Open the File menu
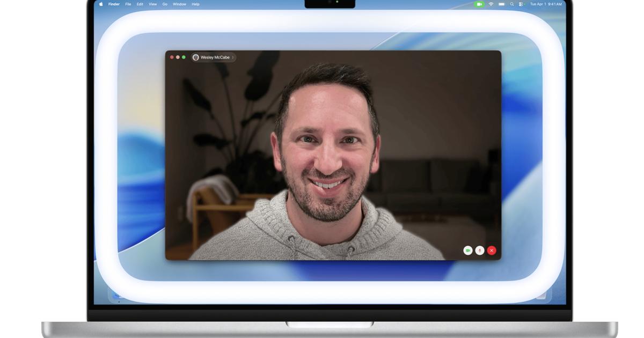This screenshot has width=644, height=338. tap(128, 4)
